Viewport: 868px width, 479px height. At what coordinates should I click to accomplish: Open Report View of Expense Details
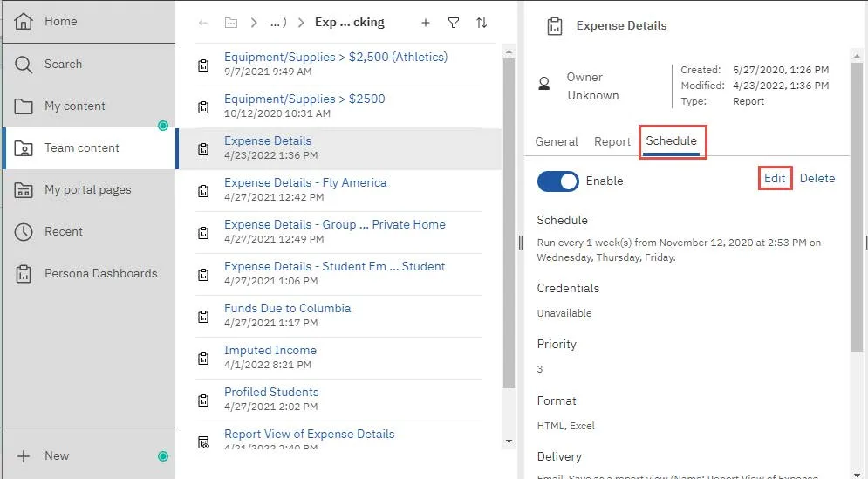[309, 435]
